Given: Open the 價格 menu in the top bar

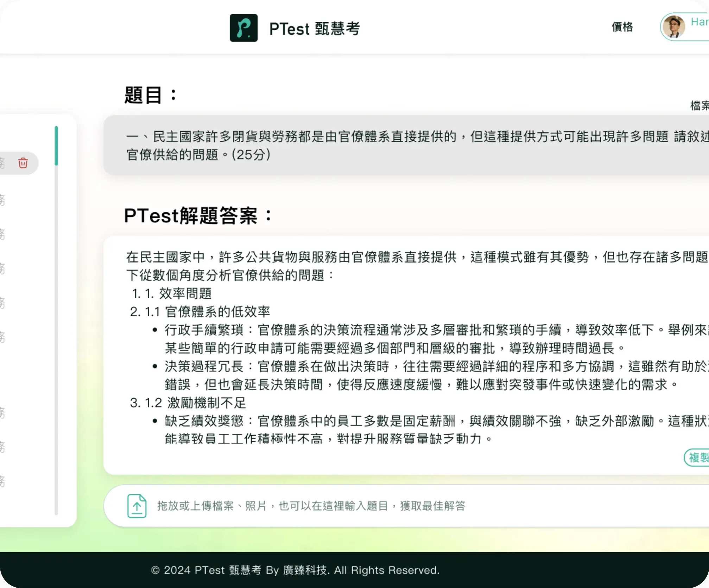Looking at the screenshot, I should click(x=622, y=27).
